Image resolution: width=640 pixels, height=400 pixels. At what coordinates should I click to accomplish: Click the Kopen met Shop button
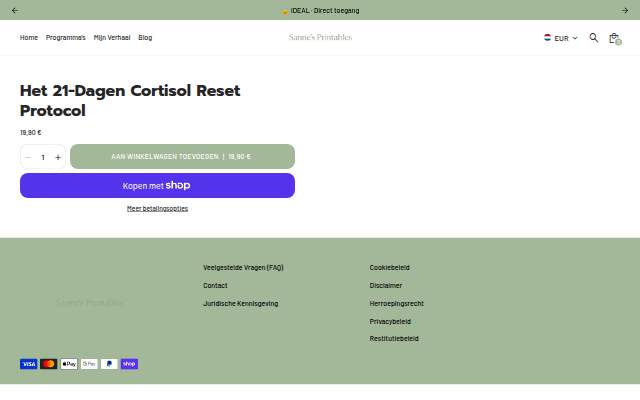click(157, 185)
